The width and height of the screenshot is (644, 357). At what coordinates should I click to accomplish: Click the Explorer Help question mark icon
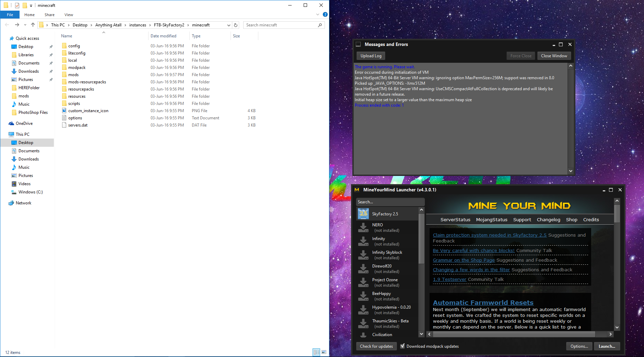click(325, 14)
